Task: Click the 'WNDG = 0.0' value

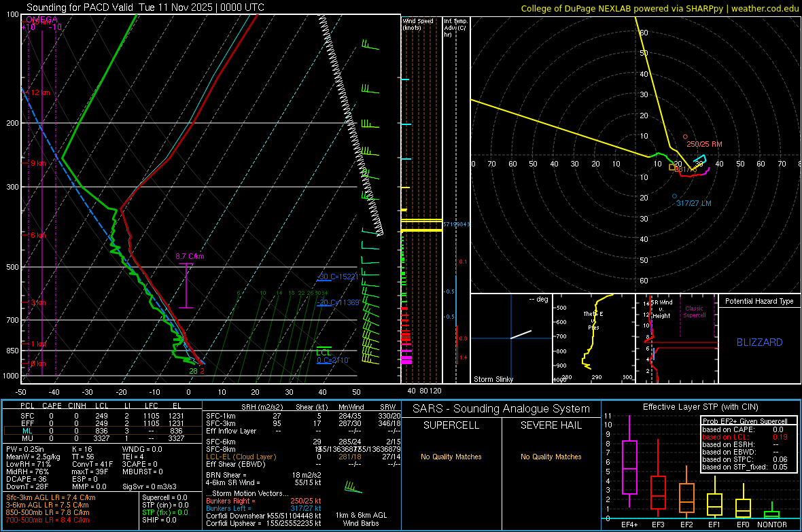Action: tap(142, 449)
